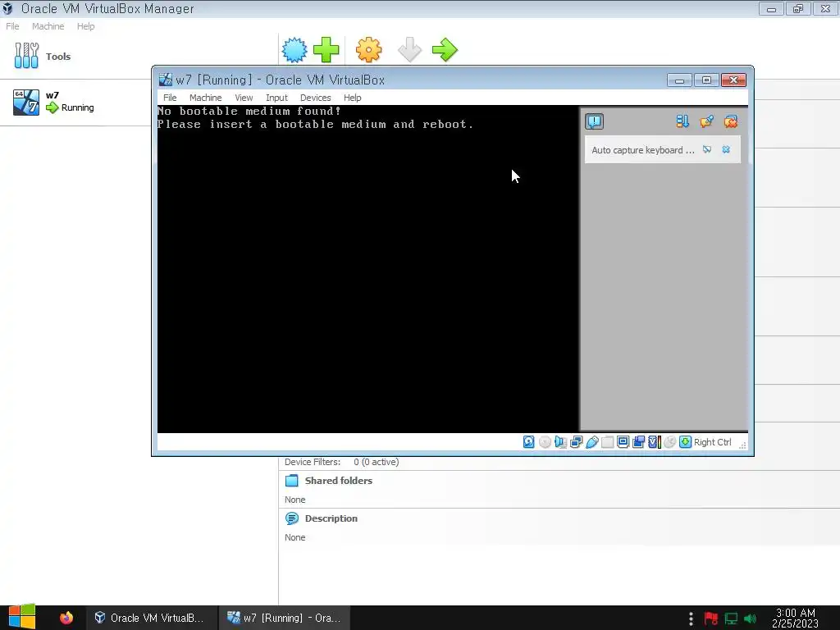Click the Auto capture keyboard notification text
The width and height of the screenshot is (840, 630).
click(643, 150)
